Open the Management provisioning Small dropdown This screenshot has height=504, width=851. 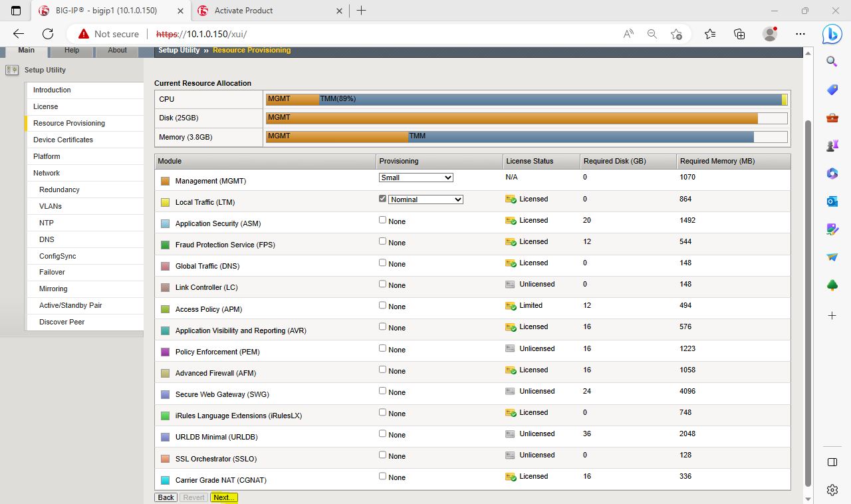tap(416, 178)
